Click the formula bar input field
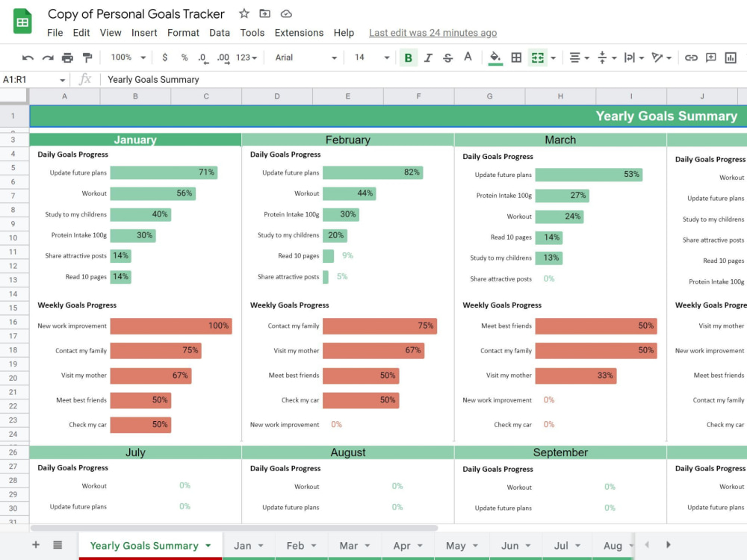The height and width of the screenshot is (560, 747). tap(424, 80)
